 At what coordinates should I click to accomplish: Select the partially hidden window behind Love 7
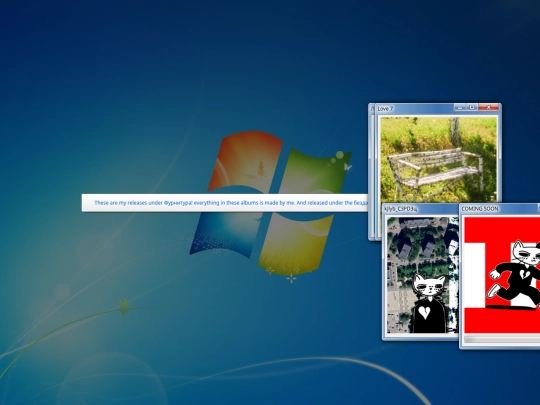coord(371,172)
